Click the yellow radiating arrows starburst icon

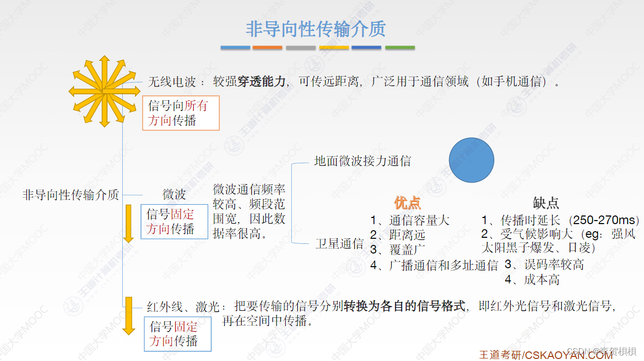tap(104, 91)
